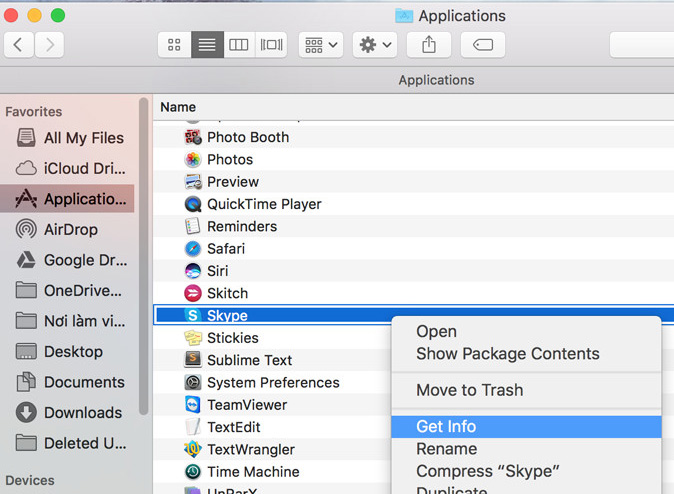Choose Show Package Contents
The width and height of the screenshot is (674, 494).
tap(526, 354)
